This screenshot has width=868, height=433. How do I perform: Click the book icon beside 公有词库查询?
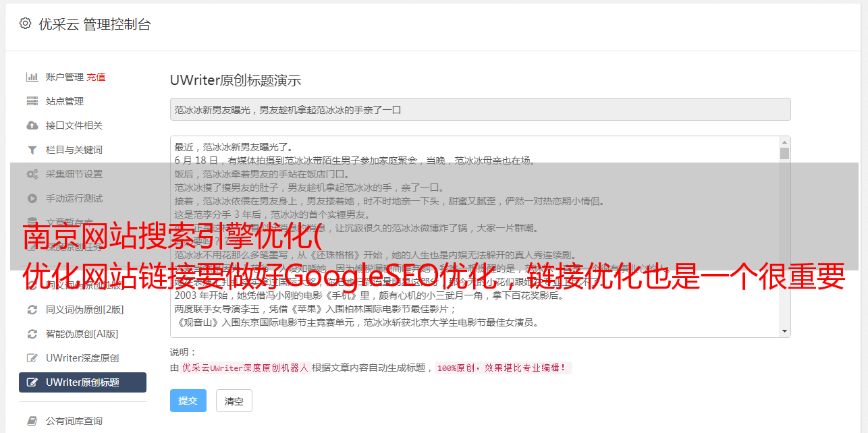tap(32, 421)
